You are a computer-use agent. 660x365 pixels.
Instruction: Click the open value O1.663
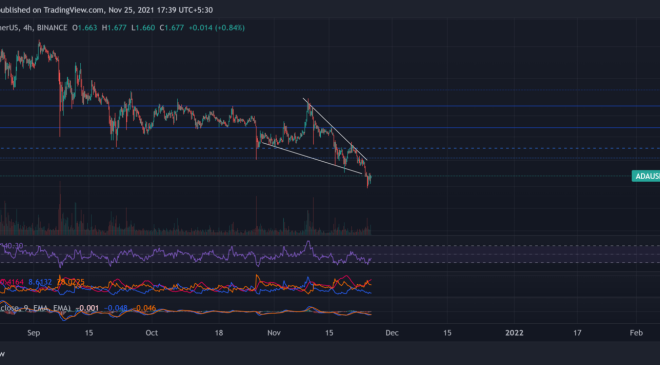[84, 28]
